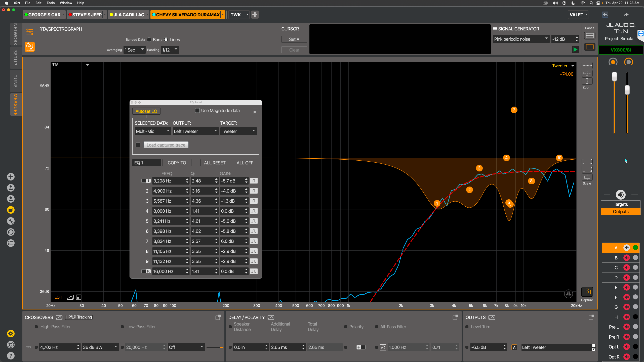The height and width of the screenshot is (362, 644).
Task: Enable Use Magnitude data checkbox
Action: click(197, 111)
